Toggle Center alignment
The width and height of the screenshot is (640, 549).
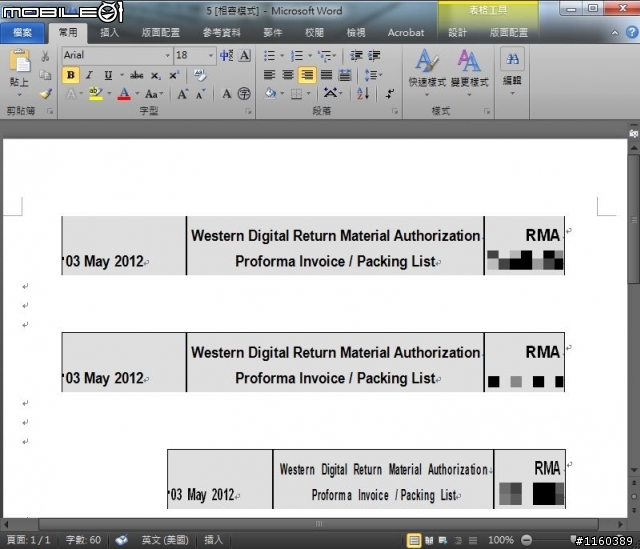click(288, 75)
